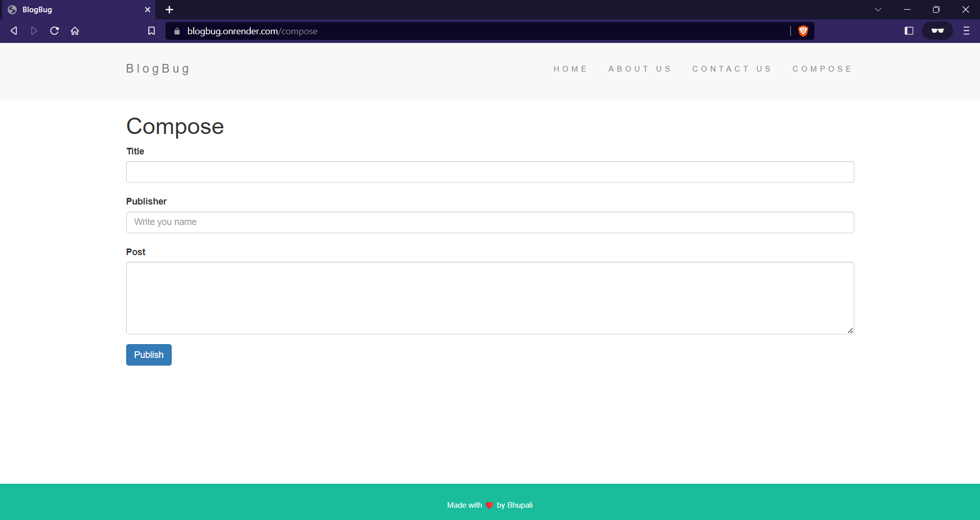Open the browser hamburger menu
Viewport: 980px width, 520px height.
tap(966, 31)
